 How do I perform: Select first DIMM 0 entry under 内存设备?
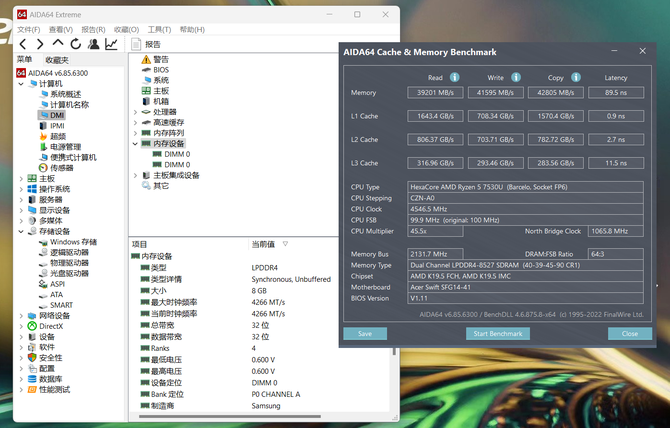click(x=171, y=154)
